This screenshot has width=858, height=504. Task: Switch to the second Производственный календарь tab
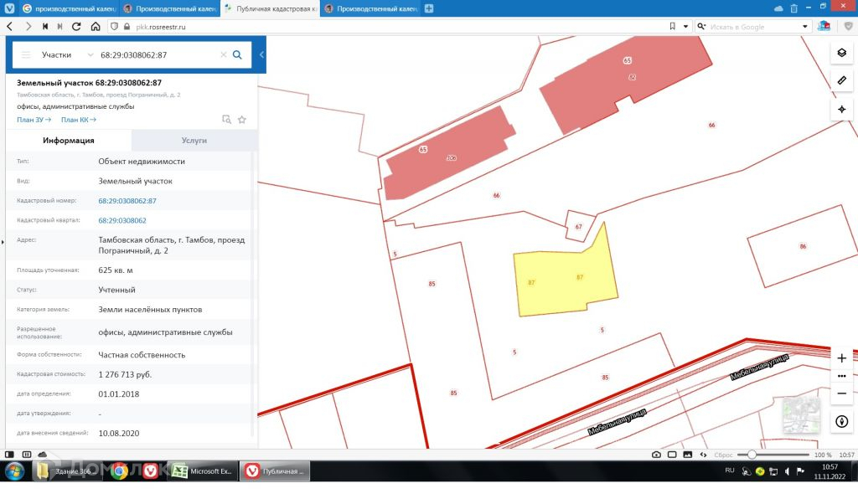[169, 8]
